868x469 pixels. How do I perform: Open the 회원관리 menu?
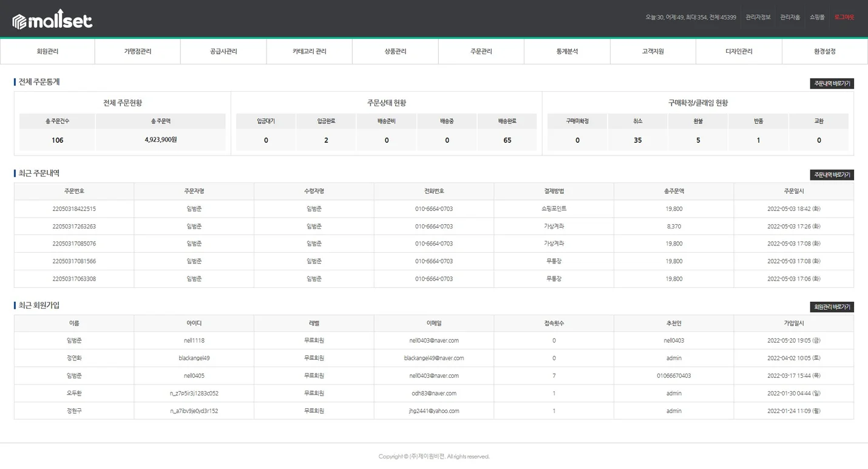click(x=47, y=52)
